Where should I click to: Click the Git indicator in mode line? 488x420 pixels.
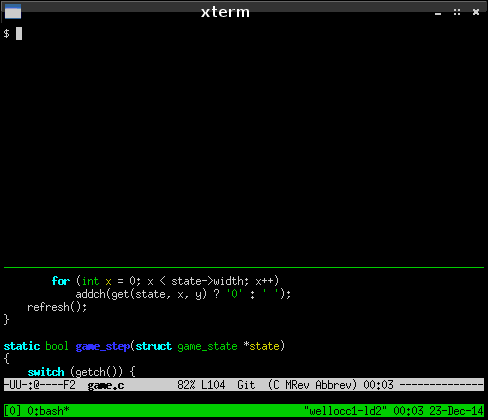tap(246, 385)
